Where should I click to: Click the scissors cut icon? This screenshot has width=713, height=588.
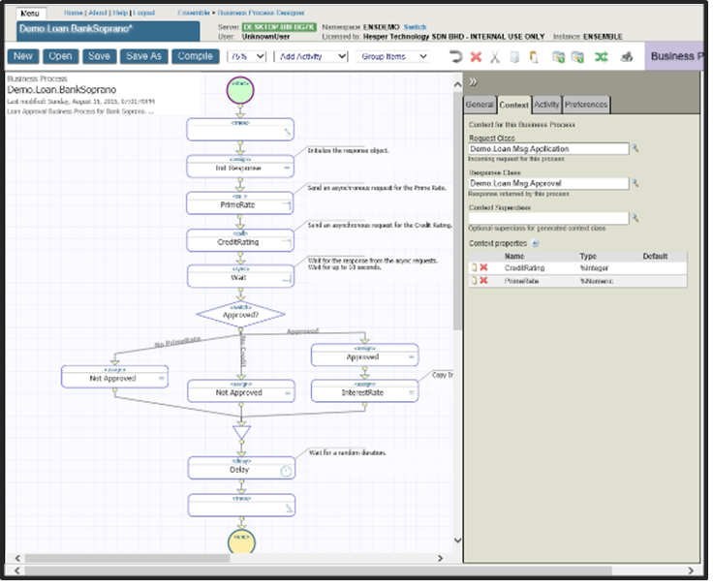(x=495, y=57)
